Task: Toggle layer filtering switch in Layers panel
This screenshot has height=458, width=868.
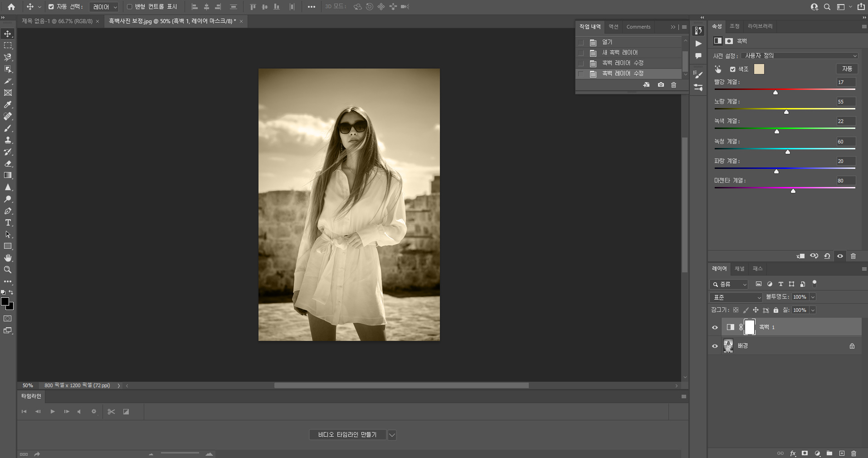Action: 814,284
